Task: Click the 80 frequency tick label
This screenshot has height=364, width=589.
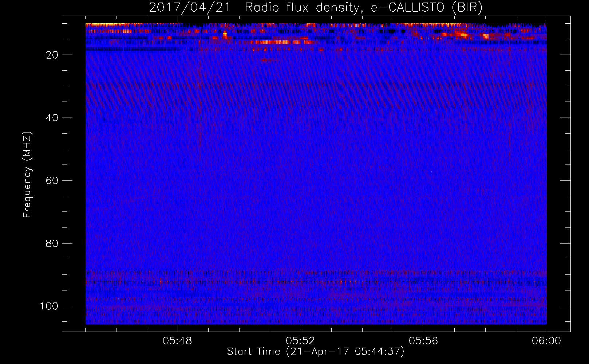Action: coord(52,244)
